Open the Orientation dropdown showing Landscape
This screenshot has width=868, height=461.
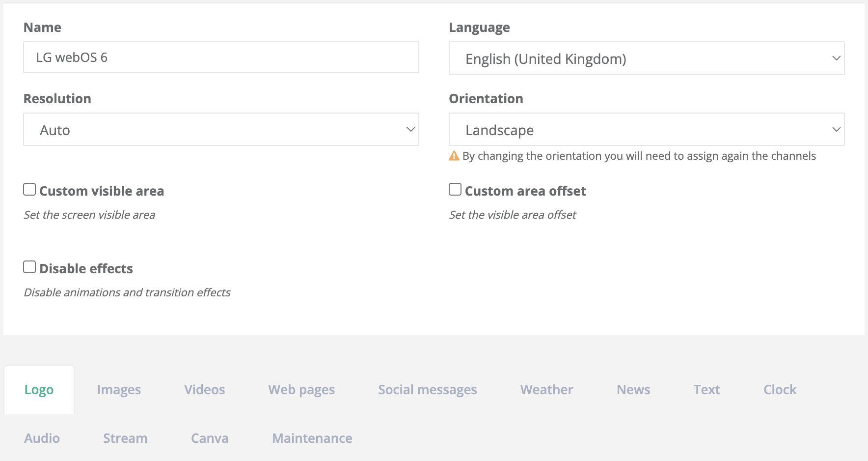click(x=646, y=130)
